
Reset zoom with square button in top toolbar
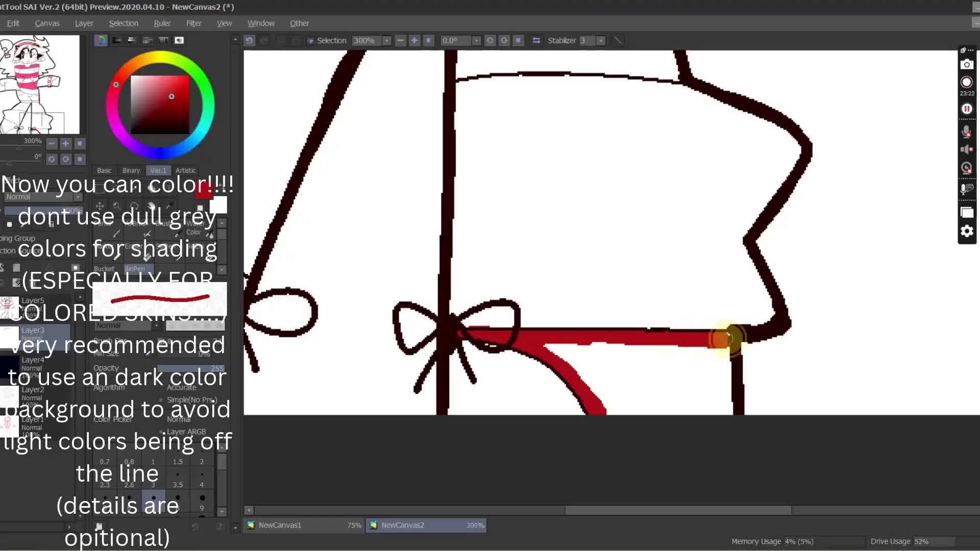pos(429,40)
